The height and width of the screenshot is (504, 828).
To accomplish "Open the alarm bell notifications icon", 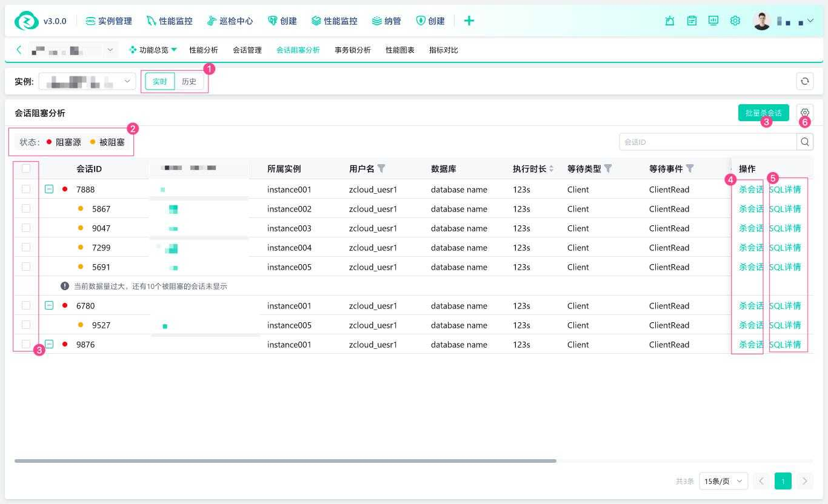I will pyautogui.click(x=670, y=21).
